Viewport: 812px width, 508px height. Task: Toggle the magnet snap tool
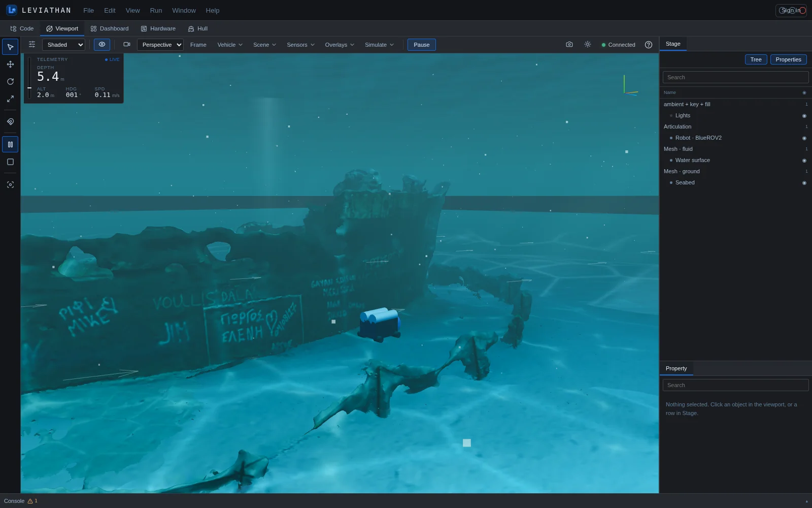click(10, 121)
